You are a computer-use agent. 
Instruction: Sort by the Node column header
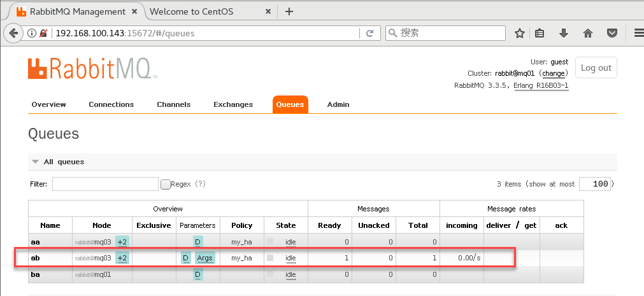point(102,225)
